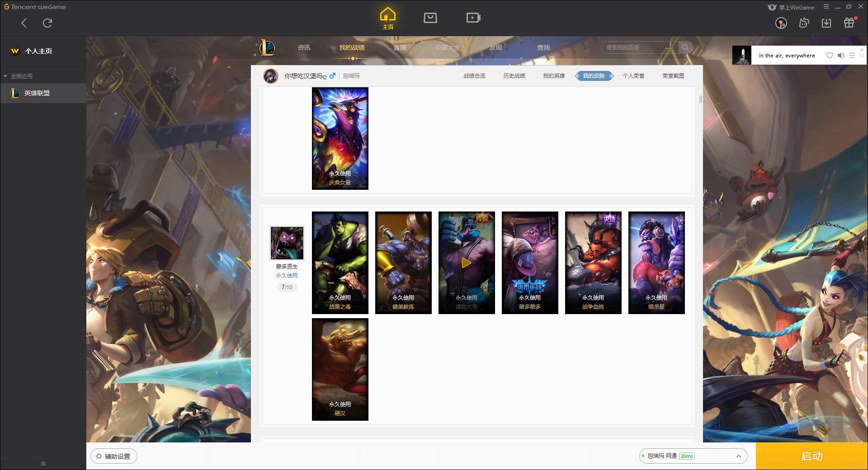This screenshot has height=470, width=868.
Task: Switch to the 发现 tab
Action: [x=495, y=47]
